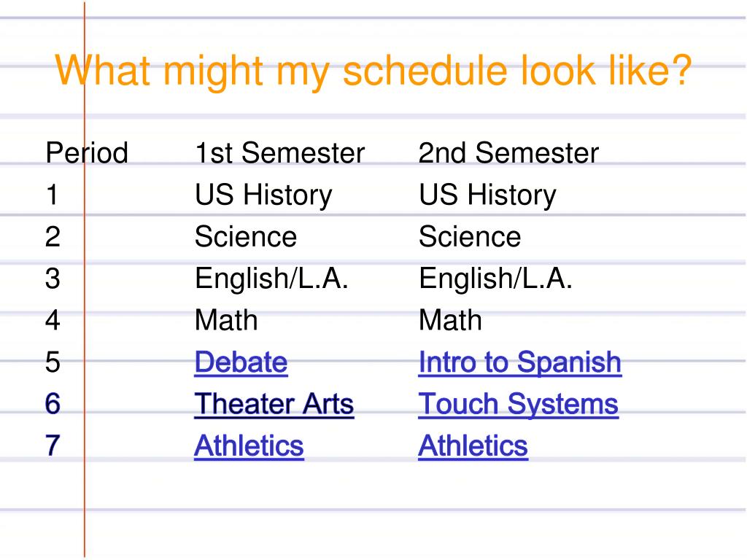Click second semester Science entry
This screenshot has width=747, height=560.
pyautogui.click(x=470, y=237)
